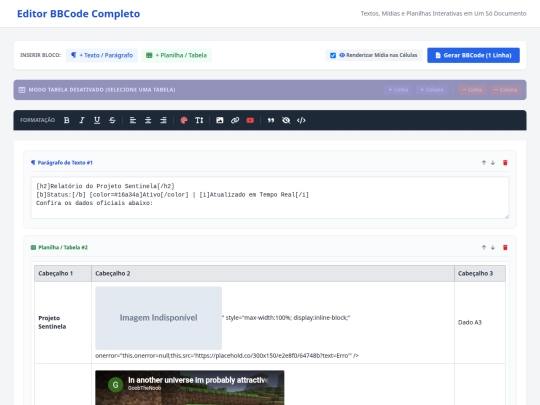Change the text size

point(199,120)
